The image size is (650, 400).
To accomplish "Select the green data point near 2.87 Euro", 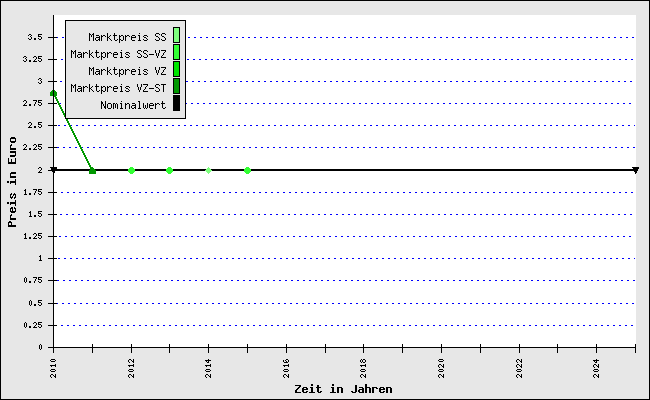I will [53, 93].
